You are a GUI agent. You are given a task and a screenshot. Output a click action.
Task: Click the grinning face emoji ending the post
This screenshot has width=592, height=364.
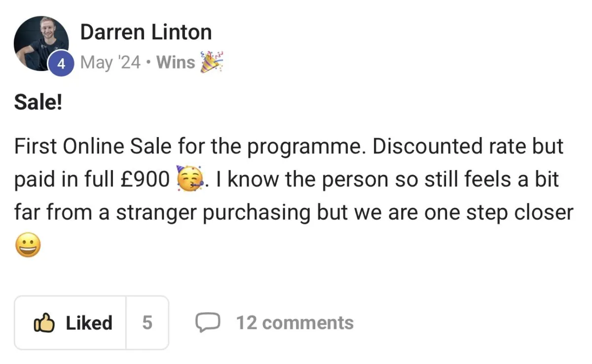coord(27,245)
